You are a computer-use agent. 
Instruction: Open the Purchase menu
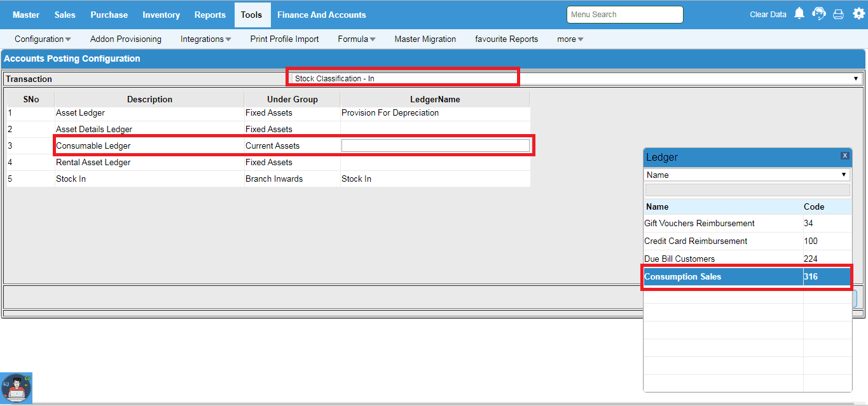point(109,15)
